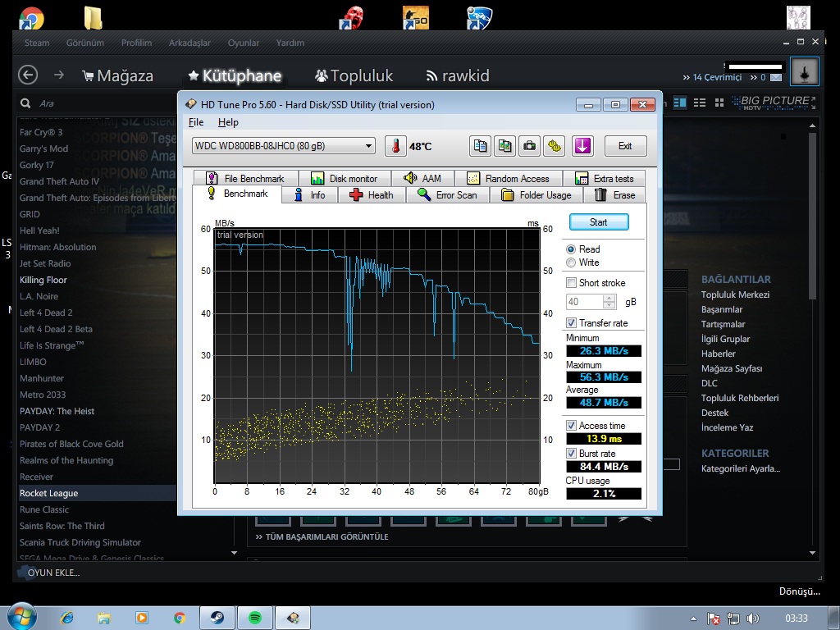Open Spotify from the taskbar
Image resolution: width=840 pixels, height=630 pixels.
[x=254, y=618]
